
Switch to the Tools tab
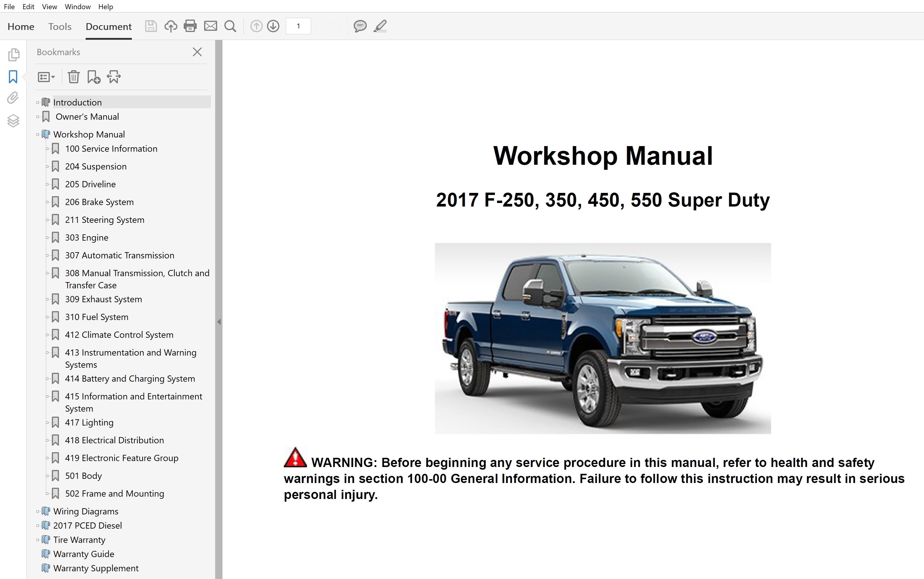(x=60, y=26)
